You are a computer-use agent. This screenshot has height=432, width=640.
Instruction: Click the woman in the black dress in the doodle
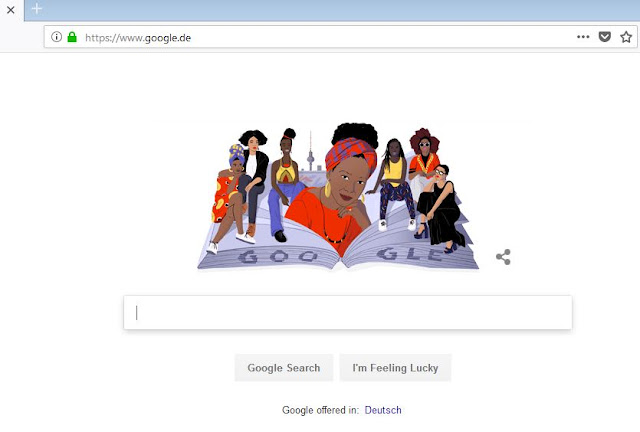point(440,208)
